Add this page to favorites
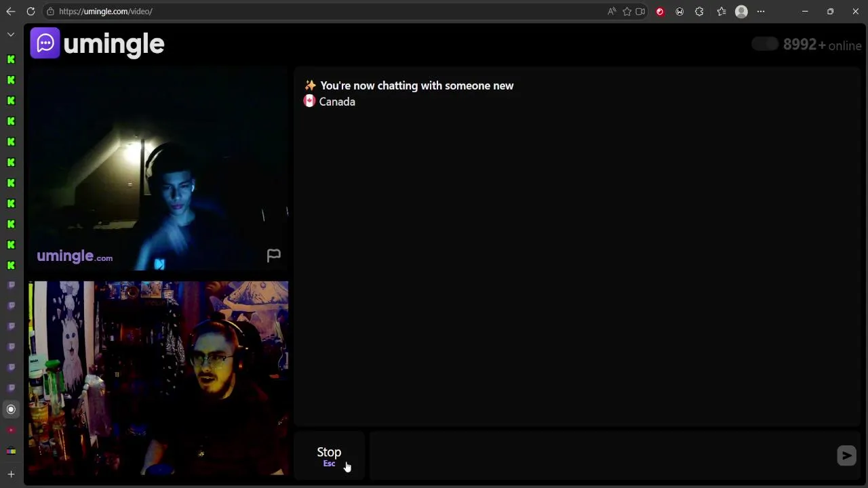Screen dimensions: 868x488 [627, 12]
